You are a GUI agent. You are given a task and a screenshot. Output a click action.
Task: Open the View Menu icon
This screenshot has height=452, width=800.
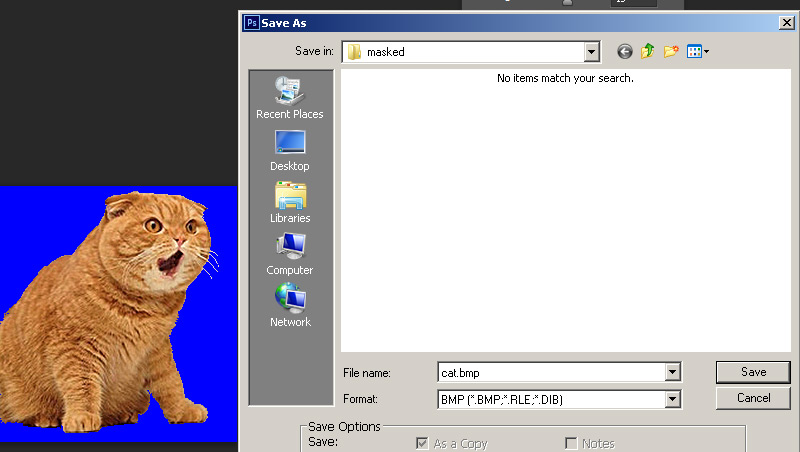[x=697, y=52]
